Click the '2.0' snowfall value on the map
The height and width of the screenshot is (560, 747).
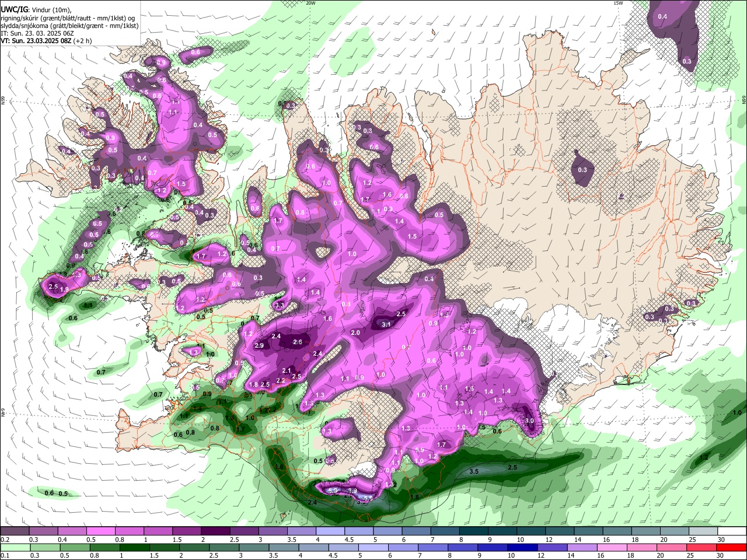pos(355,332)
